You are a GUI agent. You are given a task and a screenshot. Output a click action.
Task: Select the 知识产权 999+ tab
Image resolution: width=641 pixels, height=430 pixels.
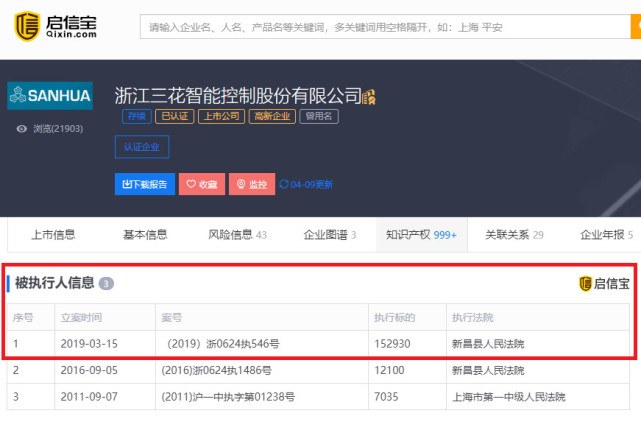pos(421,235)
